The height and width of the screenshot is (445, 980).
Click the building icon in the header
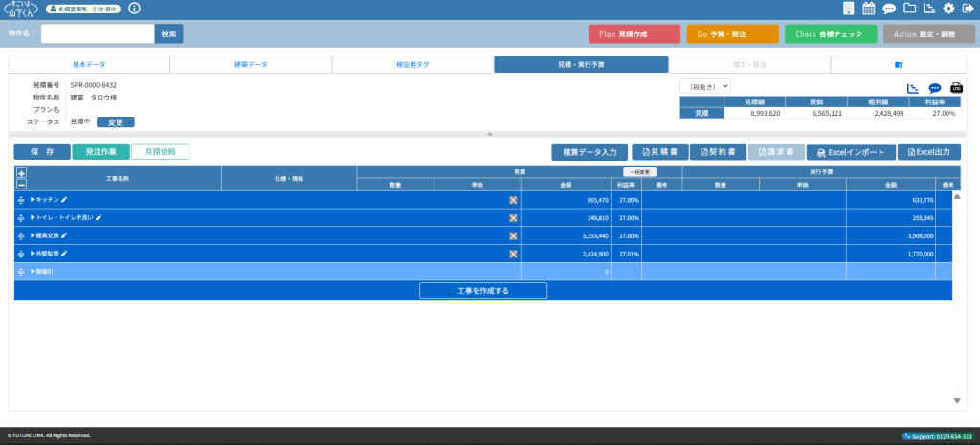[x=848, y=9]
